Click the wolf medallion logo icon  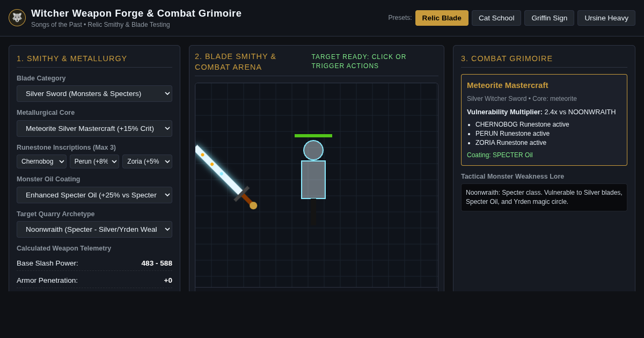click(x=17, y=18)
